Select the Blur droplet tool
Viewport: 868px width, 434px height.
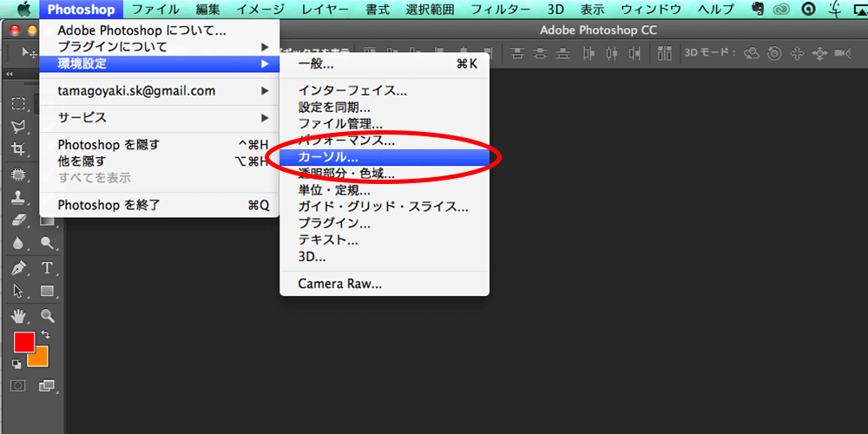coord(19,242)
